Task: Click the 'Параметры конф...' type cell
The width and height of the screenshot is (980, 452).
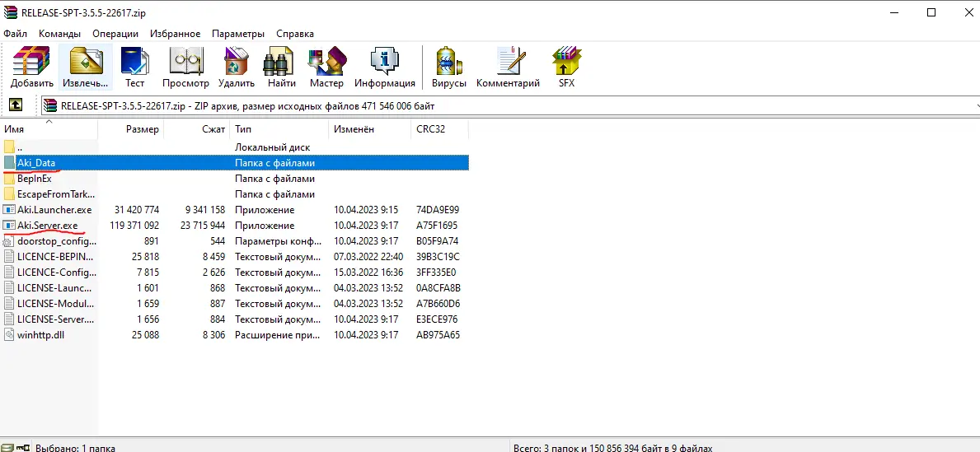Action: pos(277,241)
